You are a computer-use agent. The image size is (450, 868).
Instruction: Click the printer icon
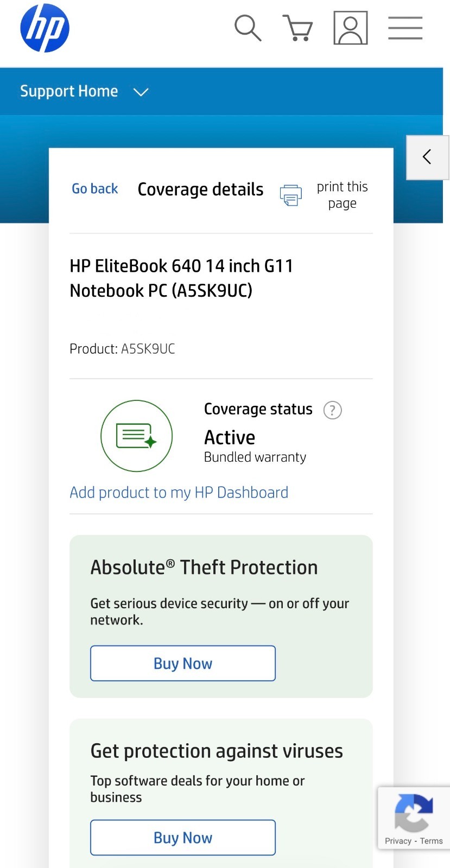coord(290,195)
